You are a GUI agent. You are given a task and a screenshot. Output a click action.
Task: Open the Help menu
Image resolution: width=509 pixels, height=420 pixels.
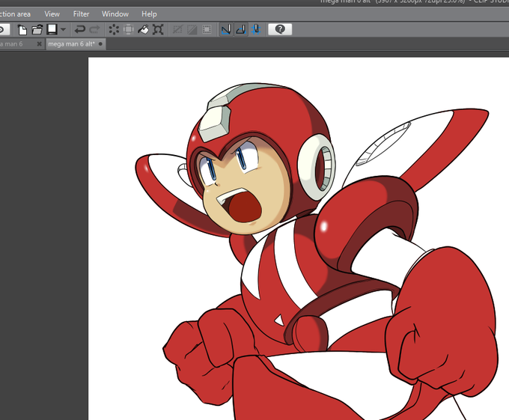149,14
